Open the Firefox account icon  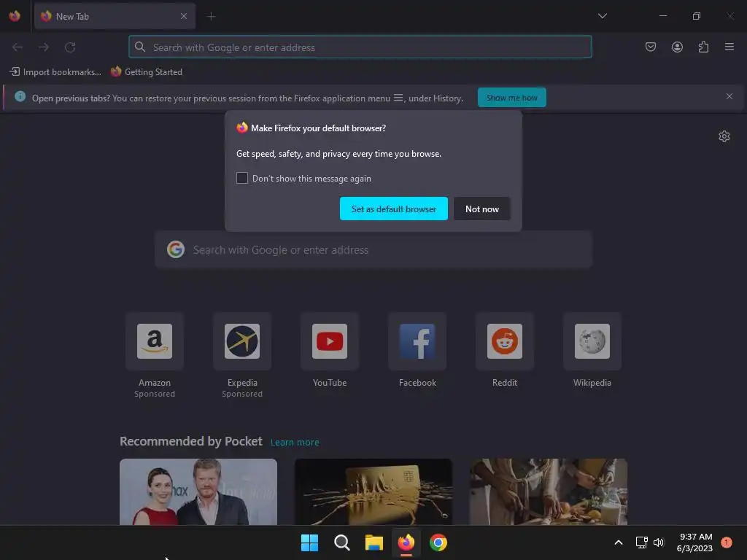coord(677,47)
